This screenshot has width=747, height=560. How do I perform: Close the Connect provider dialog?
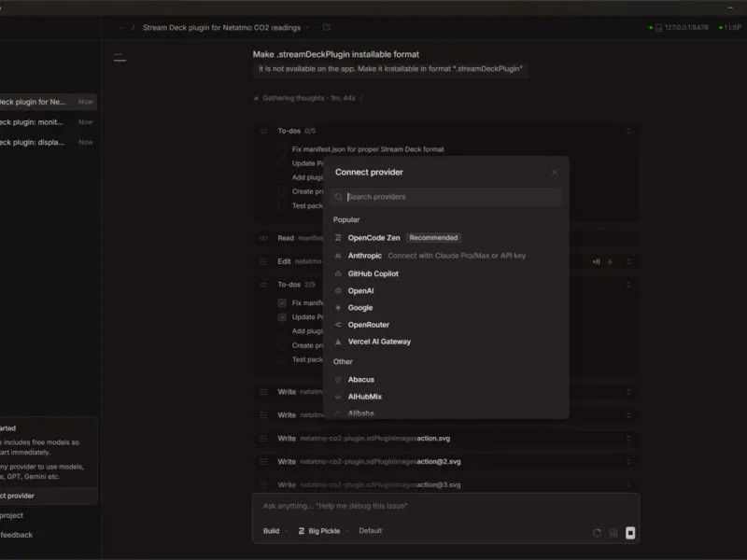point(554,173)
